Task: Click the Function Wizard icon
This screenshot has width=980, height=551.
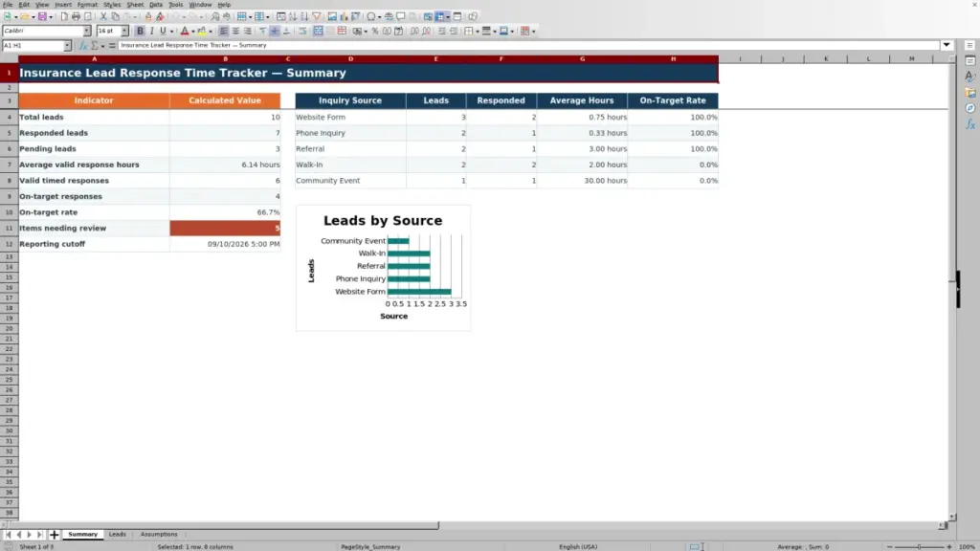Action: 83,45
